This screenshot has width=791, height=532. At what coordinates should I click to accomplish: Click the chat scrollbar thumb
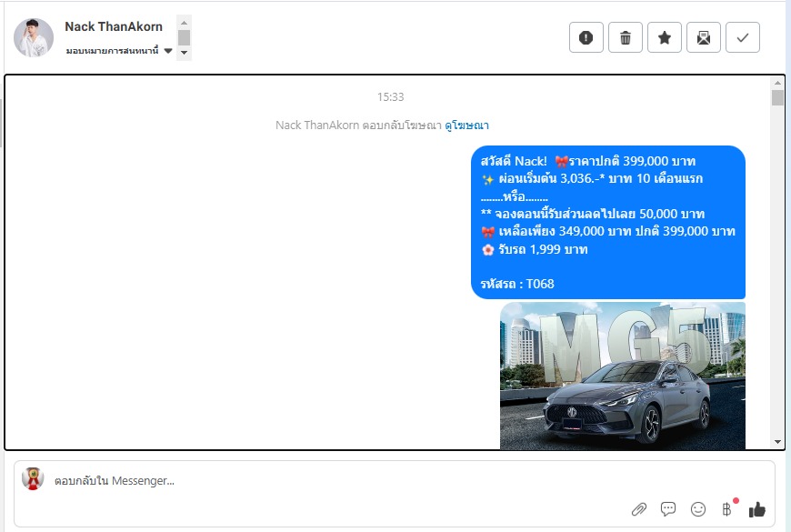[x=777, y=97]
